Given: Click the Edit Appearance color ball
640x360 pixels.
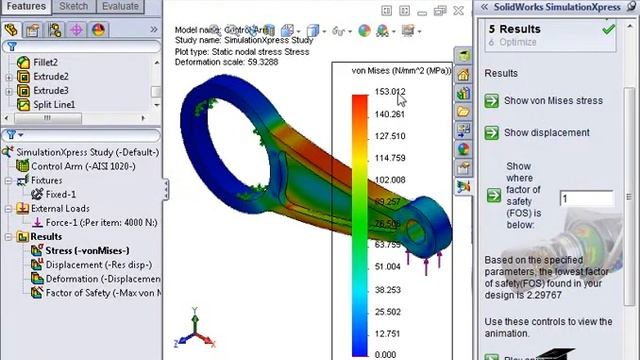Looking at the screenshot, I should tap(364, 31).
